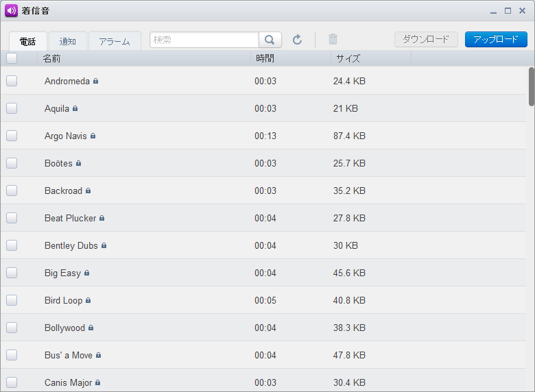The image size is (535, 392).
Task: Click the 24.4 KB size value
Action: pyautogui.click(x=349, y=81)
